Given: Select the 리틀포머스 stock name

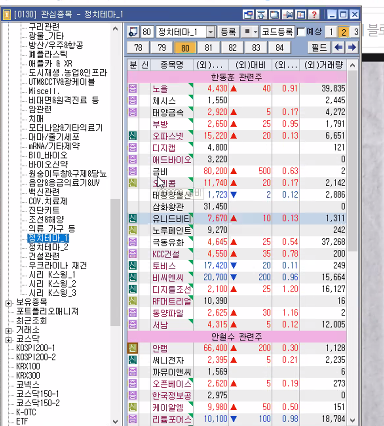Looking at the screenshot, I should click(x=172, y=419).
